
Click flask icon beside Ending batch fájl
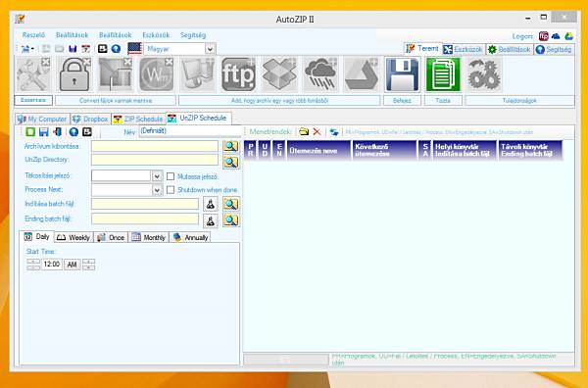point(211,220)
